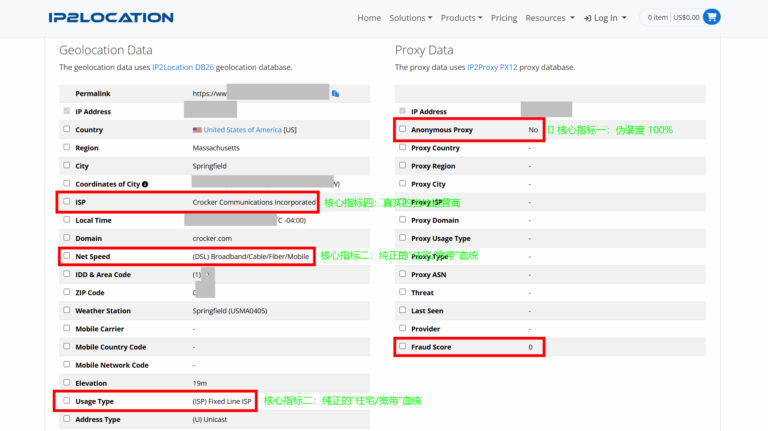The image size is (768, 431).
Task: Click the 19m elevation value
Action: [200, 383]
